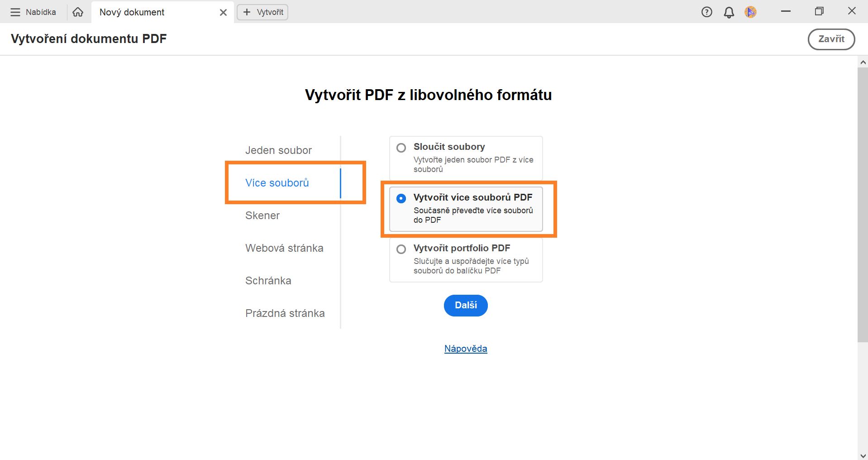The width and height of the screenshot is (868, 460).
Task: Switch to the Schránka option
Action: coord(268,280)
